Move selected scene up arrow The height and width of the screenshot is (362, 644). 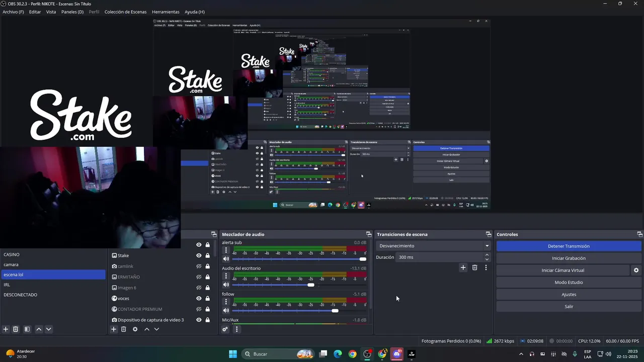[x=39, y=329]
